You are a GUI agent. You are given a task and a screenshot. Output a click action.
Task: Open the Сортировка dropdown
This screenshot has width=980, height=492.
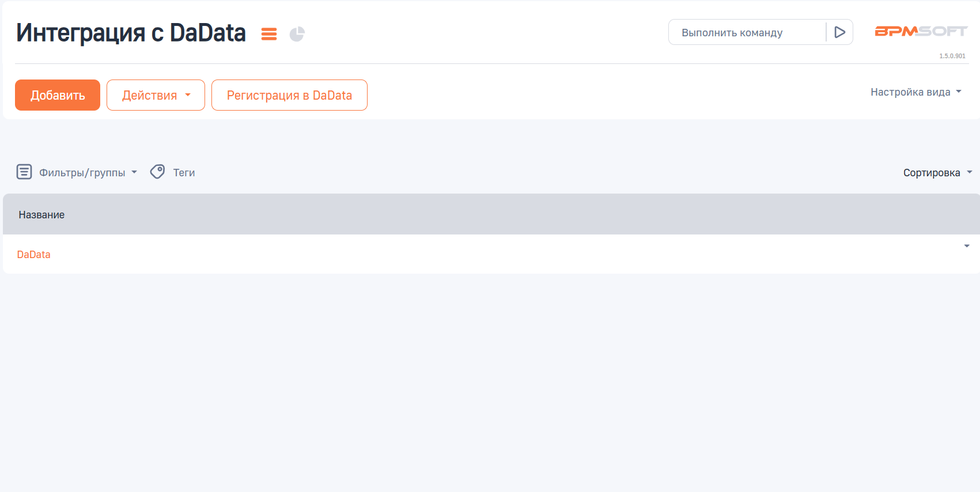[937, 173]
